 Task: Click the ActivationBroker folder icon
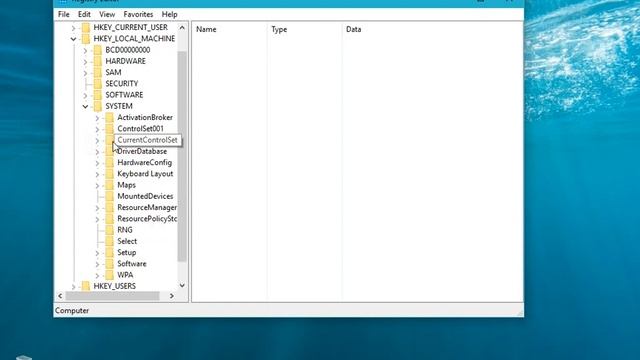[109, 118]
